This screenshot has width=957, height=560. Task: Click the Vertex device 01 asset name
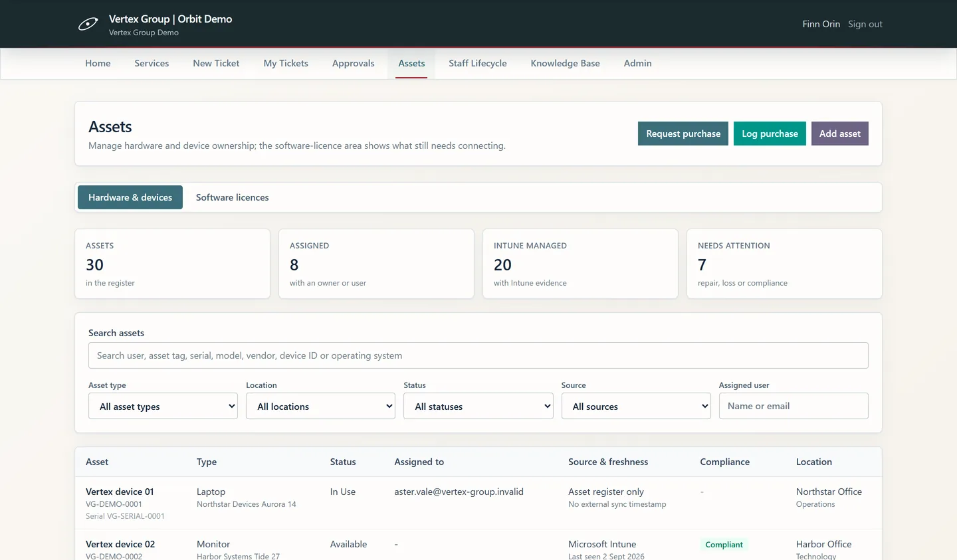pyautogui.click(x=120, y=492)
